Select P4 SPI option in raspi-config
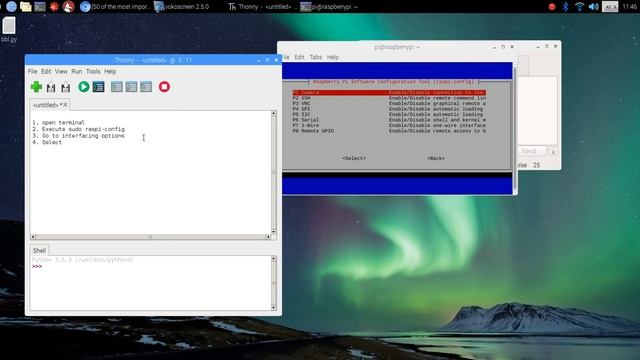 click(389, 109)
